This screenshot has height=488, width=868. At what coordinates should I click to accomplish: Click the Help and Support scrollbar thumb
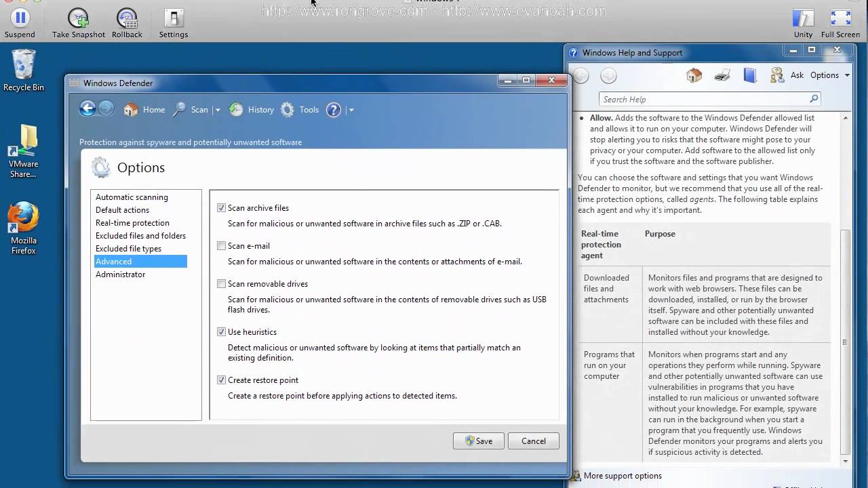point(845,342)
